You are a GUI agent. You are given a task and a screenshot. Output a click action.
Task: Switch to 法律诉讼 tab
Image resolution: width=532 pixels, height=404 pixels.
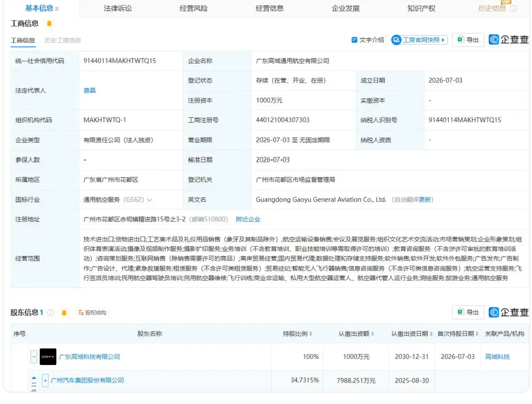tap(118, 8)
